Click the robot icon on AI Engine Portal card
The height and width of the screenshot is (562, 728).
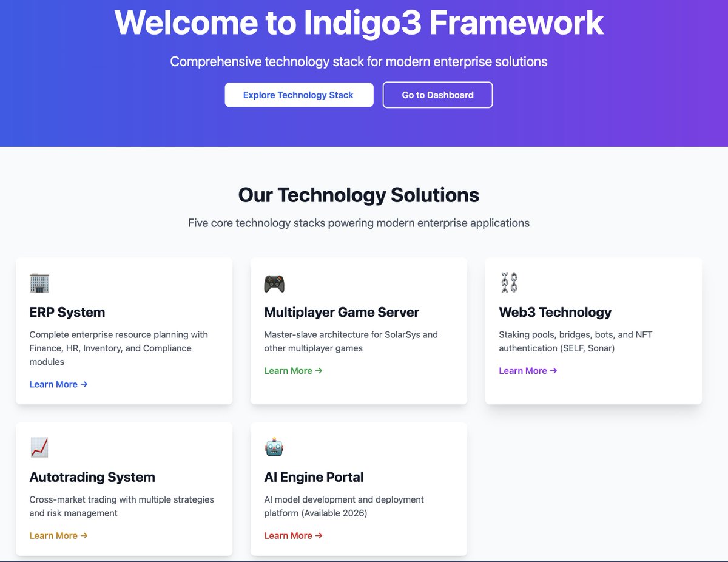click(x=274, y=448)
